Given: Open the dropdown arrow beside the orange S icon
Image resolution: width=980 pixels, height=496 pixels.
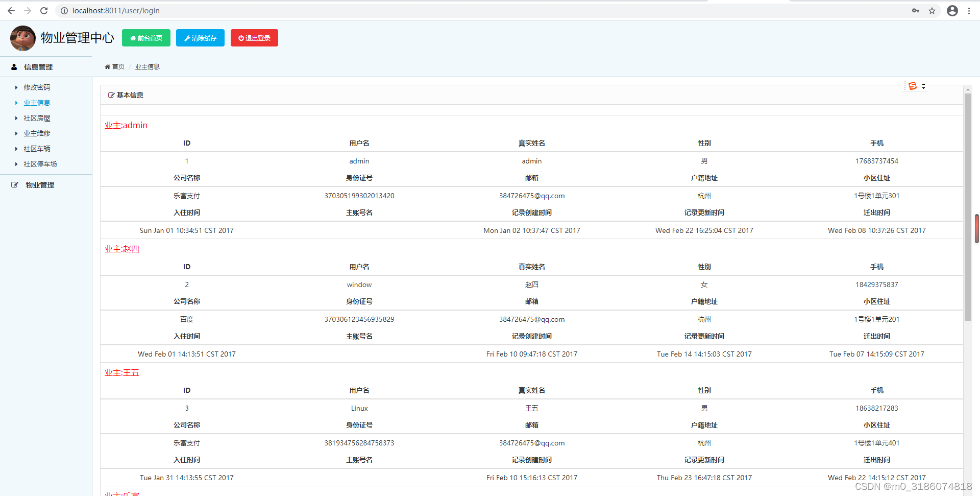Looking at the screenshot, I should click(x=923, y=86).
